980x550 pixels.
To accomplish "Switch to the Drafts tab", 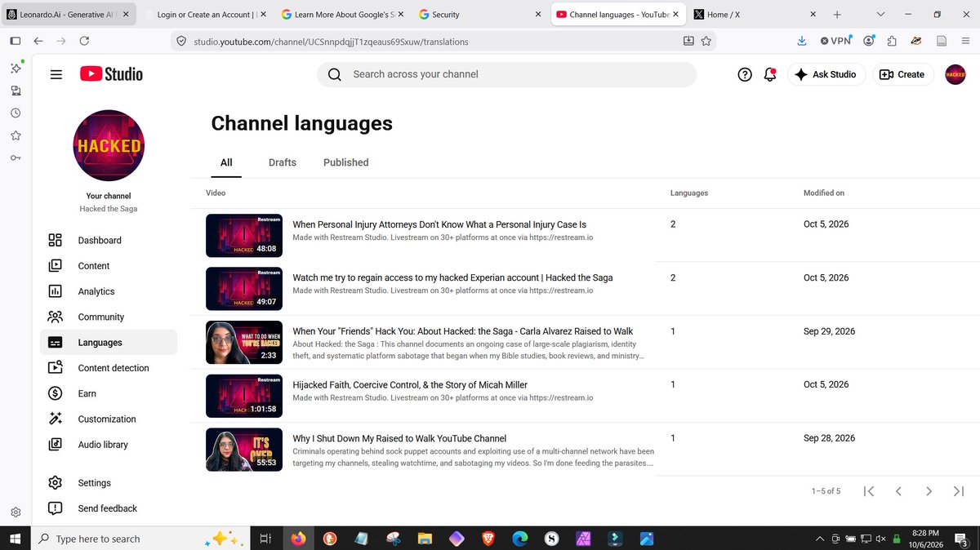I will (x=283, y=162).
